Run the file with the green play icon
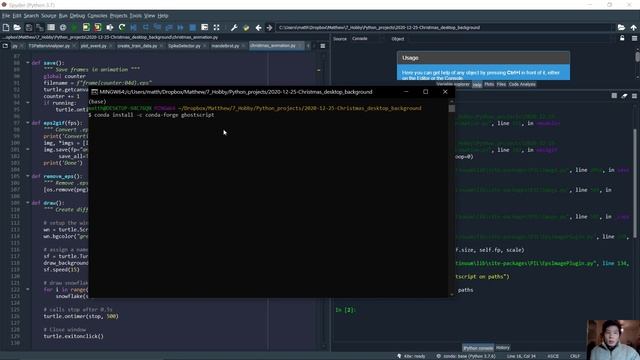 click(74, 27)
